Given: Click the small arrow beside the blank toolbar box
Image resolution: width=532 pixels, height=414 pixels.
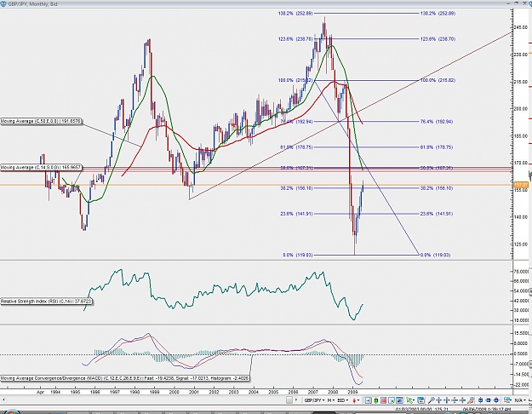Looking at the screenshot, I should coord(296,400).
